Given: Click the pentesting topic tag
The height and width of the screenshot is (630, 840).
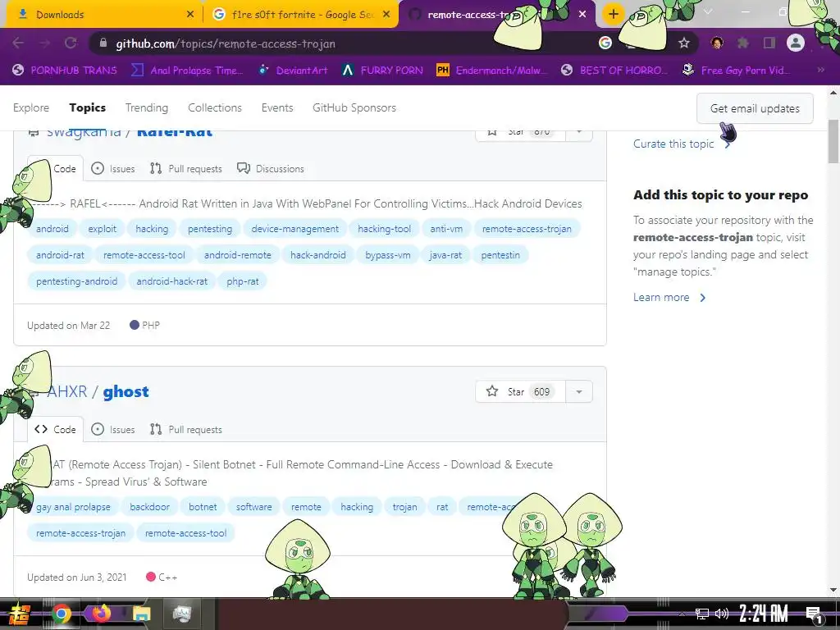Looking at the screenshot, I should pos(210,229).
